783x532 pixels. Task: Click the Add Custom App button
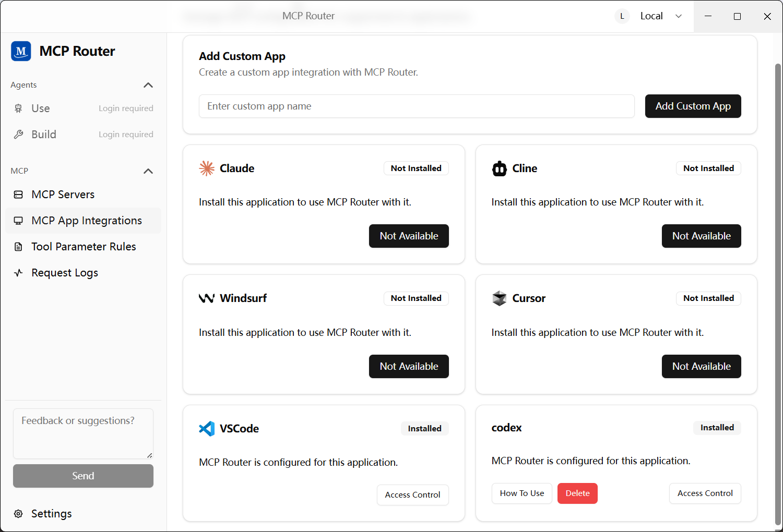693,106
